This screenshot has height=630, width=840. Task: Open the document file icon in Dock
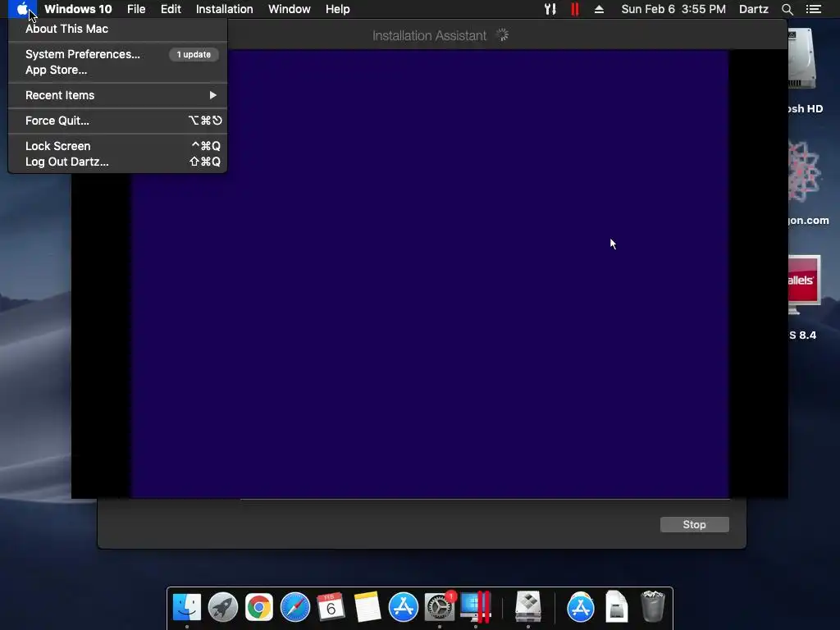[x=617, y=607]
